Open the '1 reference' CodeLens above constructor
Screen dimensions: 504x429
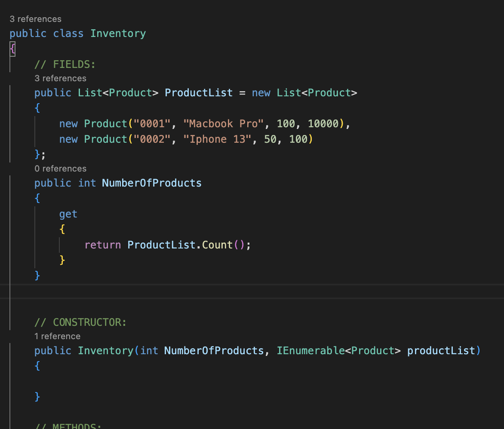click(x=57, y=336)
